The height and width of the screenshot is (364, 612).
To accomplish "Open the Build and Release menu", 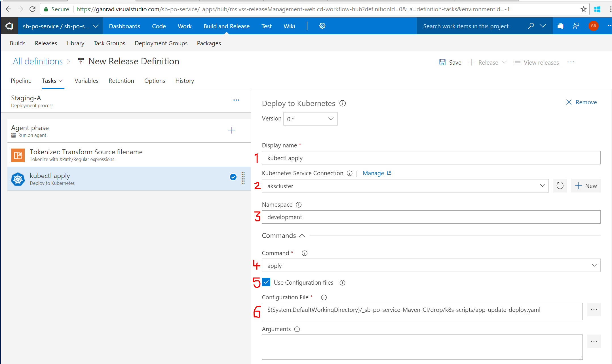I will [x=226, y=26].
